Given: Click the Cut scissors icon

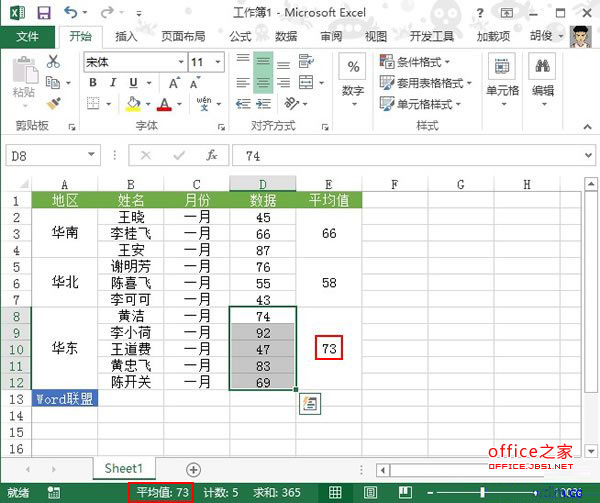Looking at the screenshot, I should [x=53, y=61].
